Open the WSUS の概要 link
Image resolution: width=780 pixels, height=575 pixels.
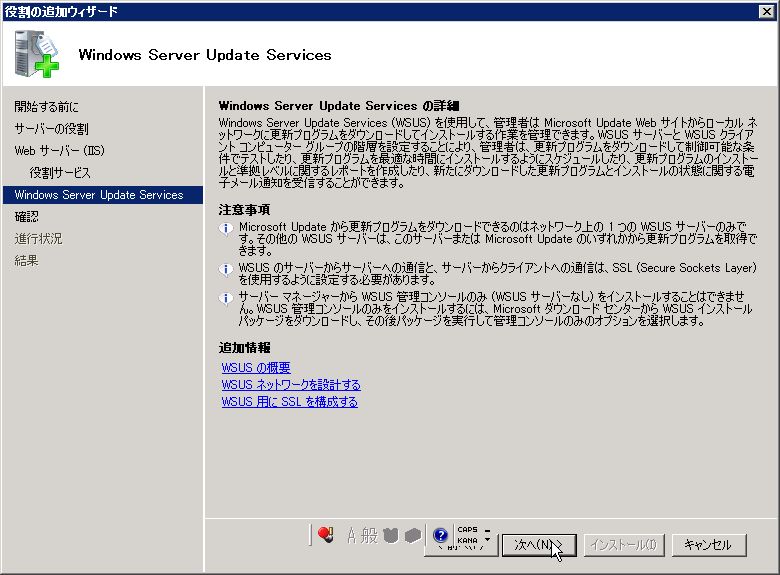pyautogui.click(x=256, y=368)
